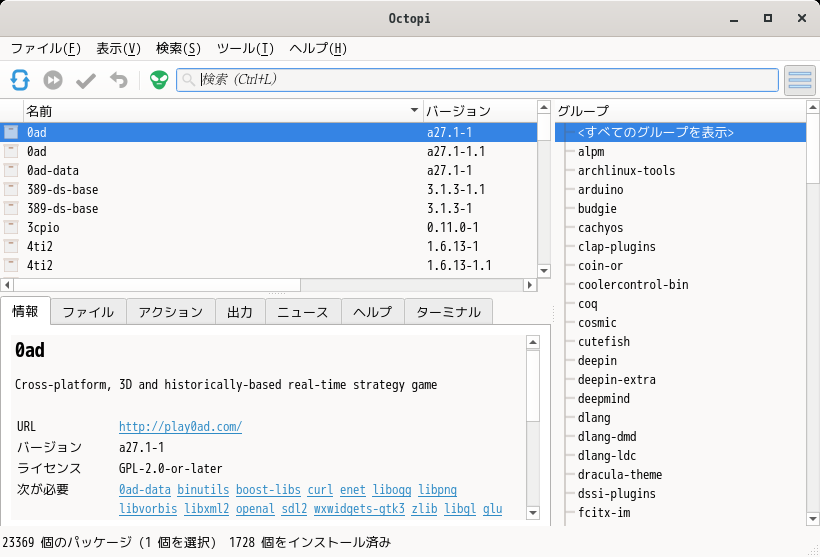This screenshot has height=557, width=820.
Task: Select the dracula-theme group
Action: tap(620, 474)
